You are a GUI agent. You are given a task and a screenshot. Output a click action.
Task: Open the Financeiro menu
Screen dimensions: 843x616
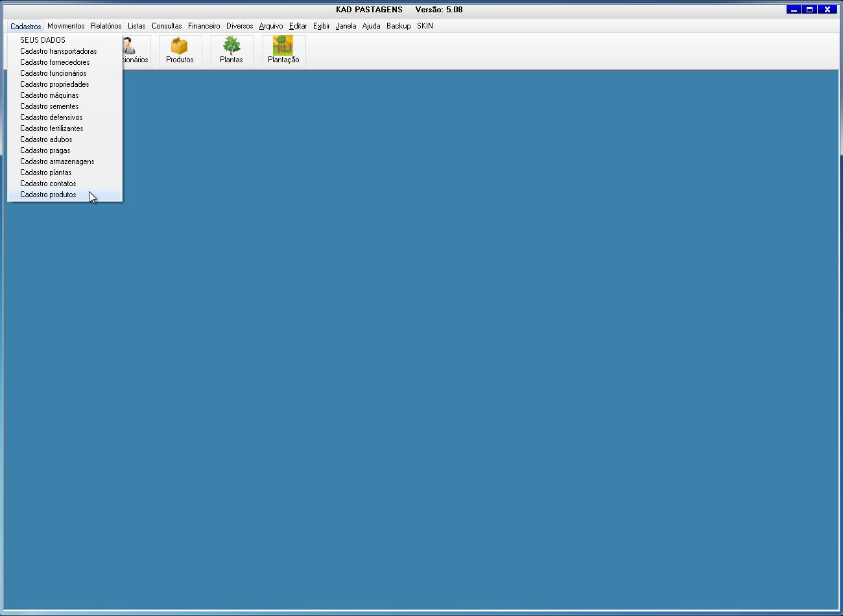tap(204, 27)
